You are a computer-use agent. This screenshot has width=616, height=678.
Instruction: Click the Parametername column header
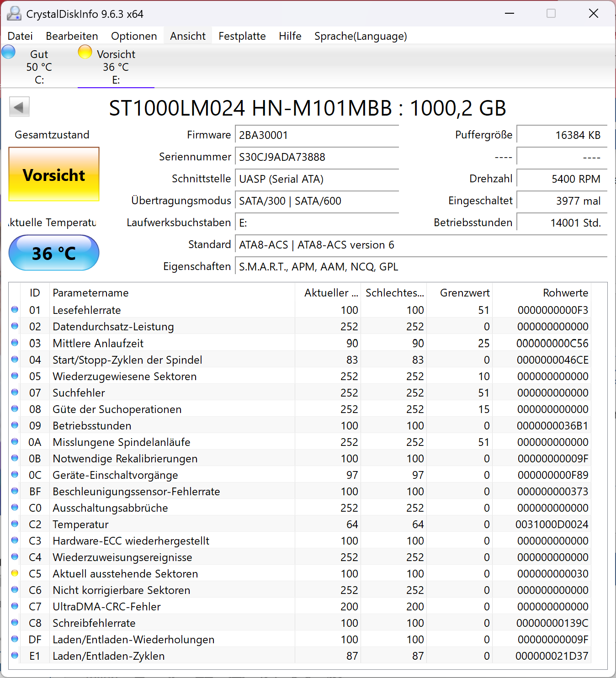pos(172,292)
